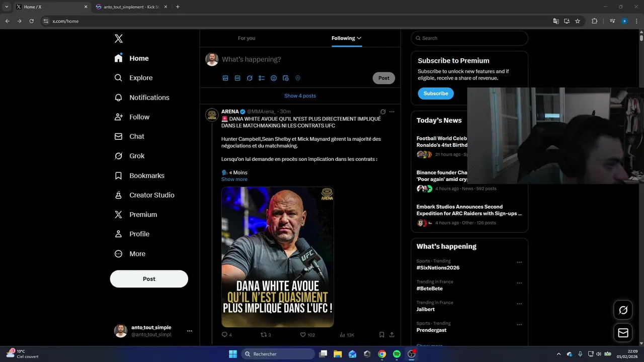Click Show 4 posts link
This screenshot has height=362, width=644.
pyautogui.click(x=300, y=96)
